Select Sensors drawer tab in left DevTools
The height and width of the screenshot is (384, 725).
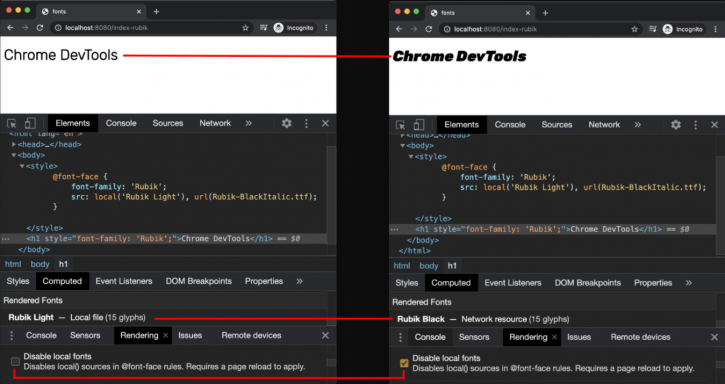[x=85, y=335]
